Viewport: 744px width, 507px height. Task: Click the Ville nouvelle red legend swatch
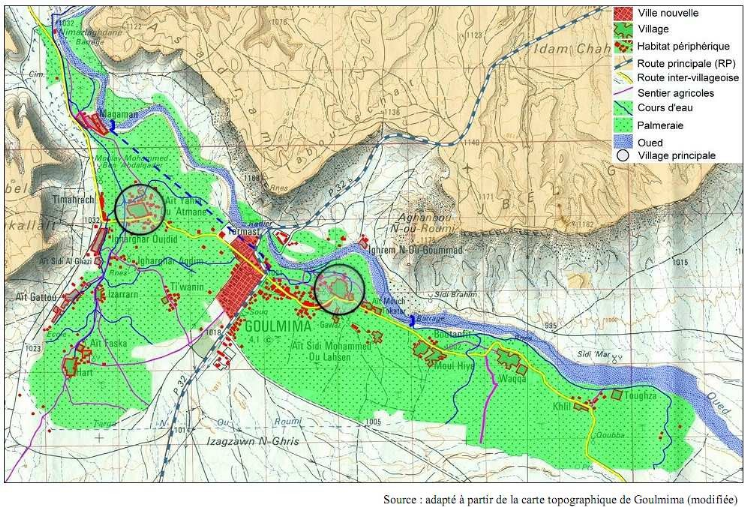pyautogui.click(x=623, y=13)
